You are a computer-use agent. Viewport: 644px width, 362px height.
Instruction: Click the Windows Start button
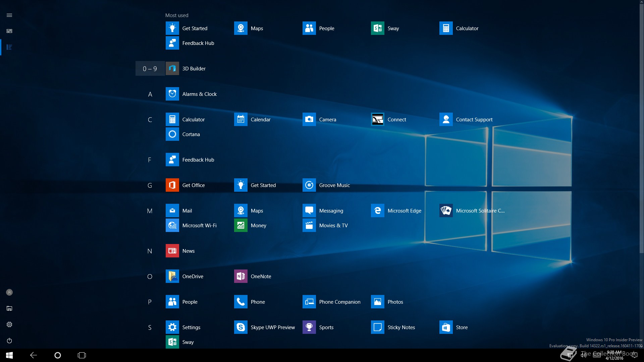pyautogui.click(x=9, y=355)
